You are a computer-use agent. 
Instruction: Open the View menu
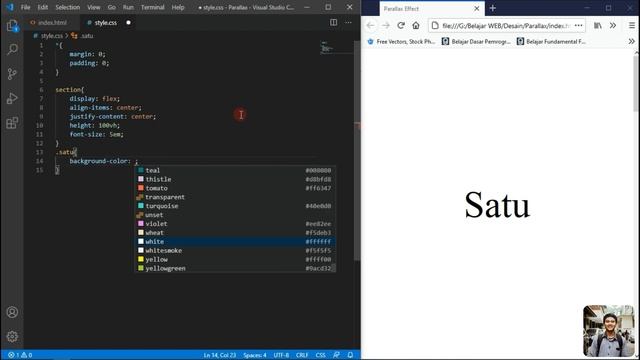tap(93, 7)
